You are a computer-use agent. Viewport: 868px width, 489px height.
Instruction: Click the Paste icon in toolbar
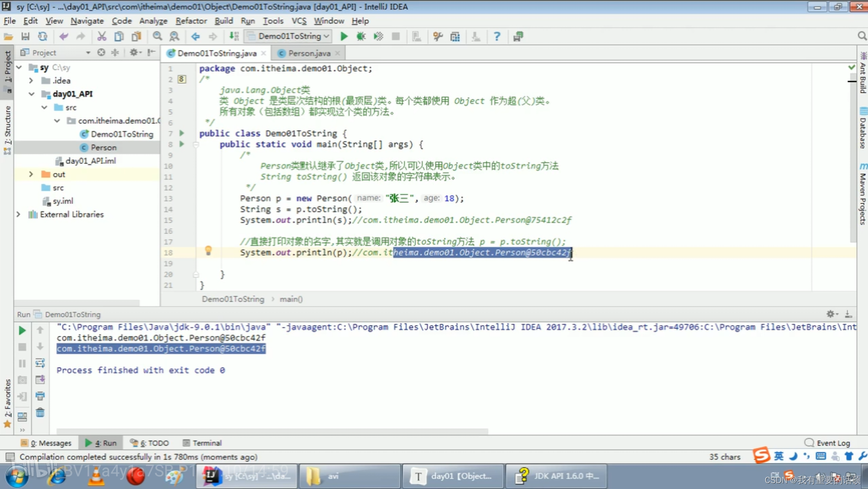(136, 37)
